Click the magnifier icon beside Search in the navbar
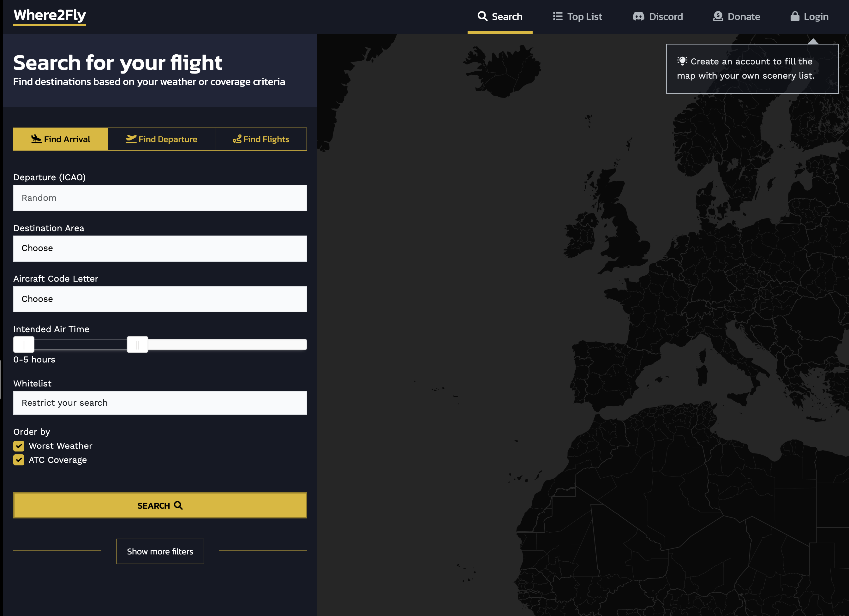 pos(482,16)
